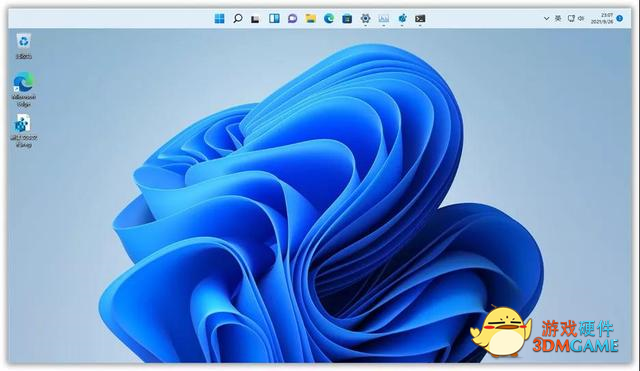Screen dimensions: 640x371
Task: Open the volume speaker tray icon
Action: point(581,18)
